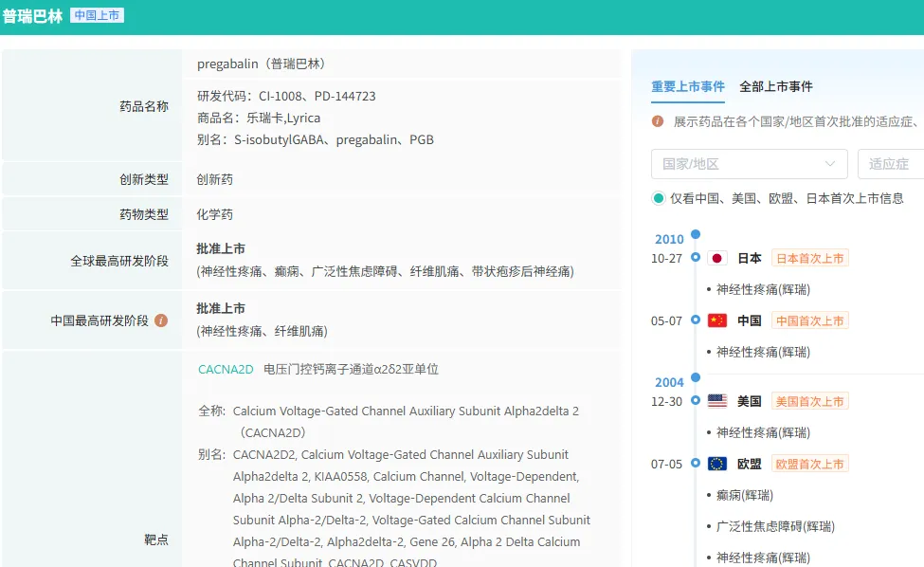Click the 2010 year timeline marker
The width and height of the screenshot is (924, 567).
coord(669,239)
